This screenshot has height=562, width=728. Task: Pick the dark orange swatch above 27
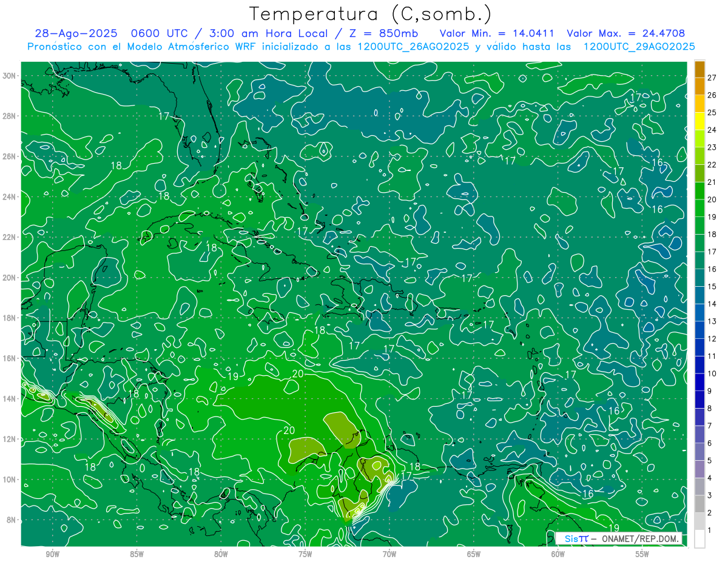699,69
